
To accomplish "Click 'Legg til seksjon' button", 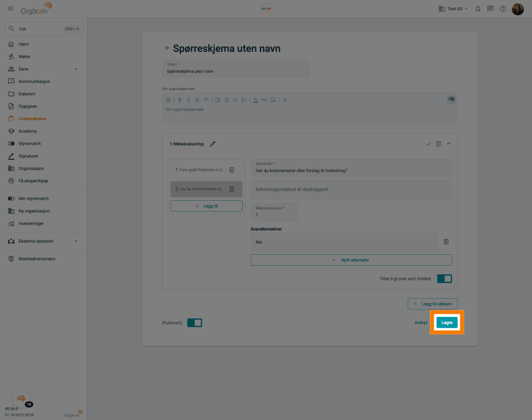I will tap(433, 304).
